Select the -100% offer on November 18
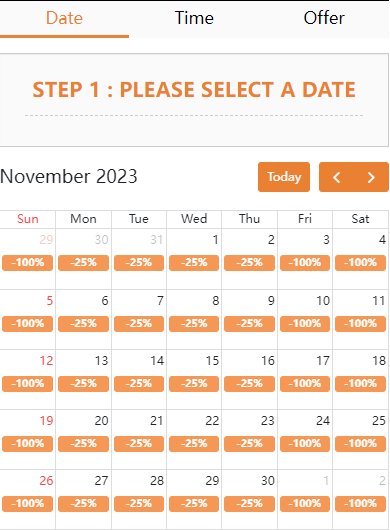The image size is (390, 530). click(x=360, y=384)
